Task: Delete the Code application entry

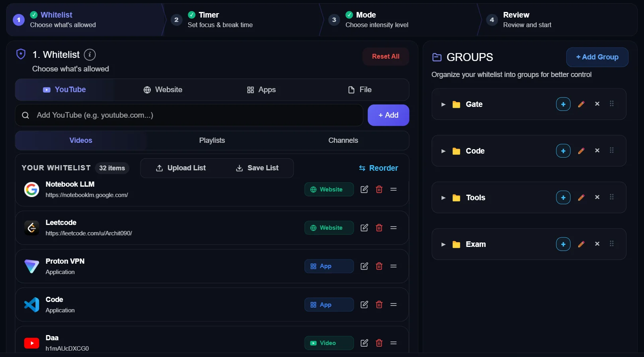Action: click(379, 305)
